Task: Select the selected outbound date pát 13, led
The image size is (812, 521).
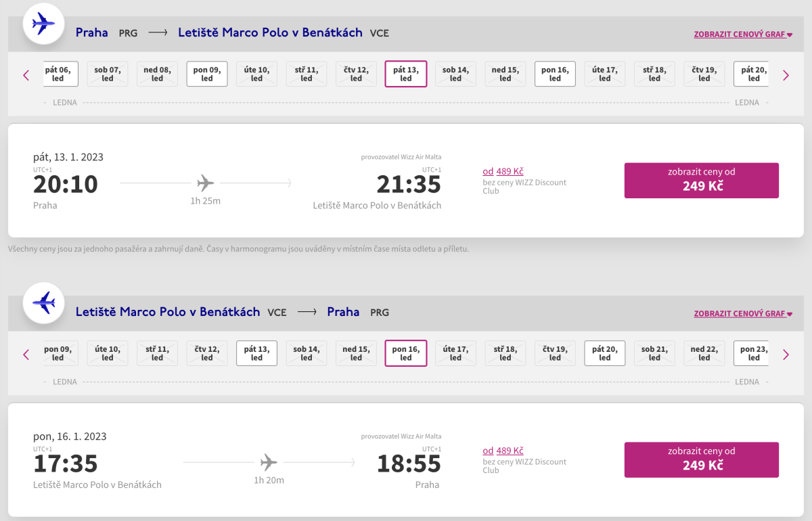Action: (406, 74)
